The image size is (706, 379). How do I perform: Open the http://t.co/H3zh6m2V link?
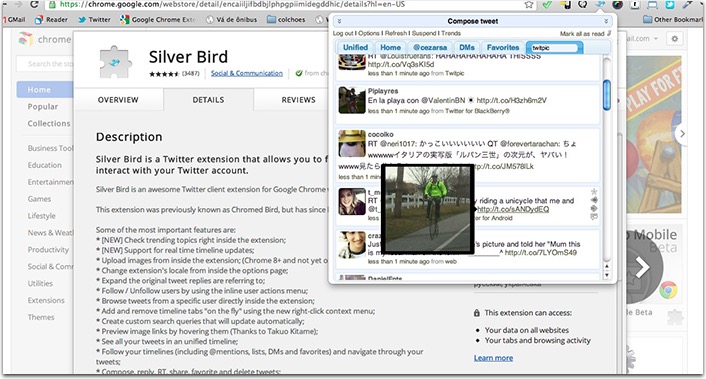pyautogui.click(x=511, y=100)
